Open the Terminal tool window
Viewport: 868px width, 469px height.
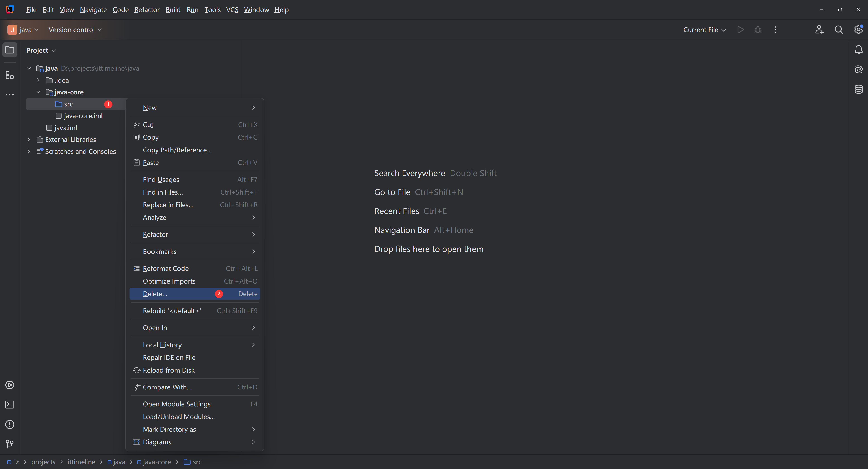(x=10, y=404)
